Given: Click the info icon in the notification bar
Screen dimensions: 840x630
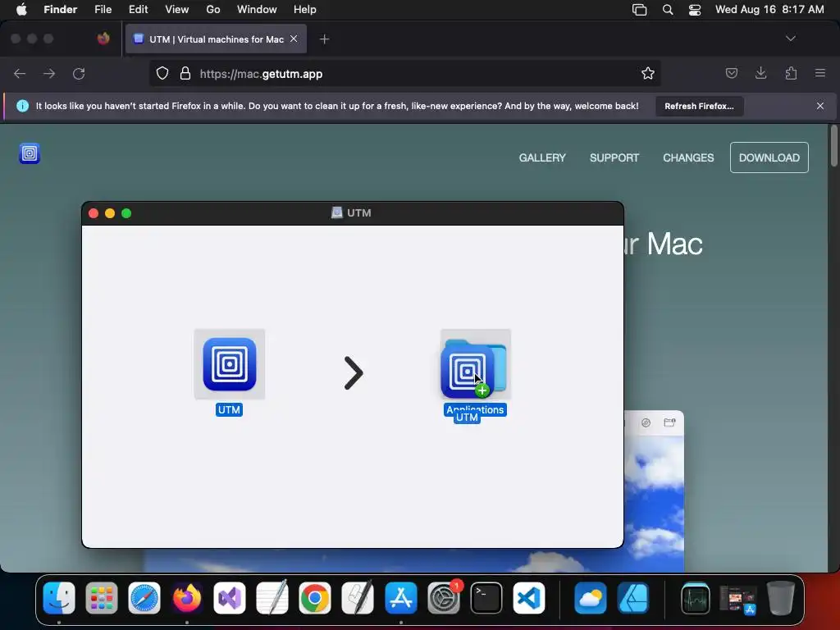Looking at the screenshot, I should [22, 106].
